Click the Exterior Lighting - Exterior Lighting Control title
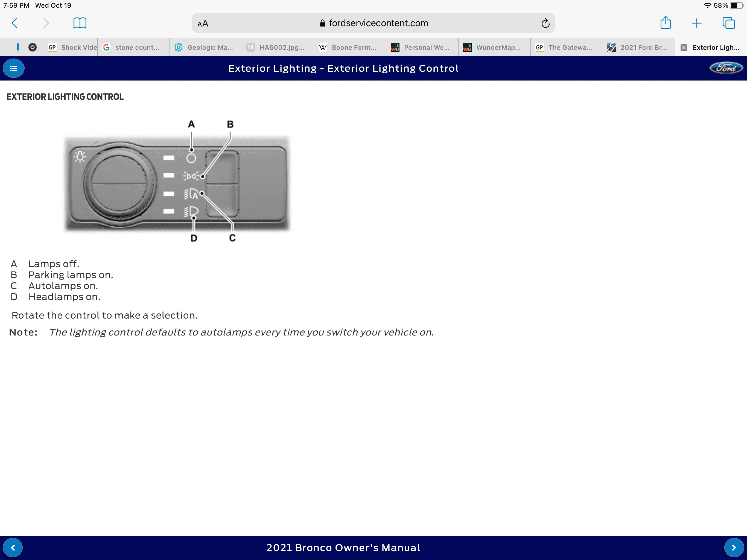Image resolution: width=747 pixels, height=560 pixels. coord(343,68)
